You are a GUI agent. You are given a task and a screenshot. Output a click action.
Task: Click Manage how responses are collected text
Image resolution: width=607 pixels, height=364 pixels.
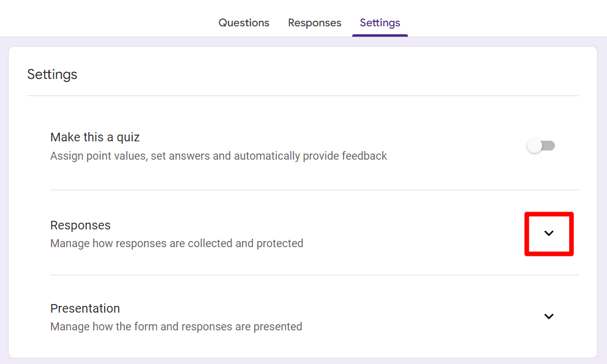pyautogui.click(x=176, y=243)
